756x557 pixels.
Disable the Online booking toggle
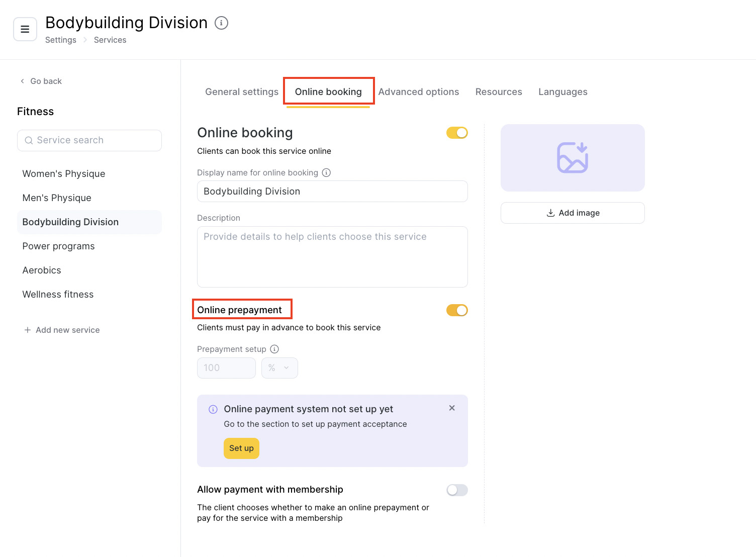tap(457, 133)
